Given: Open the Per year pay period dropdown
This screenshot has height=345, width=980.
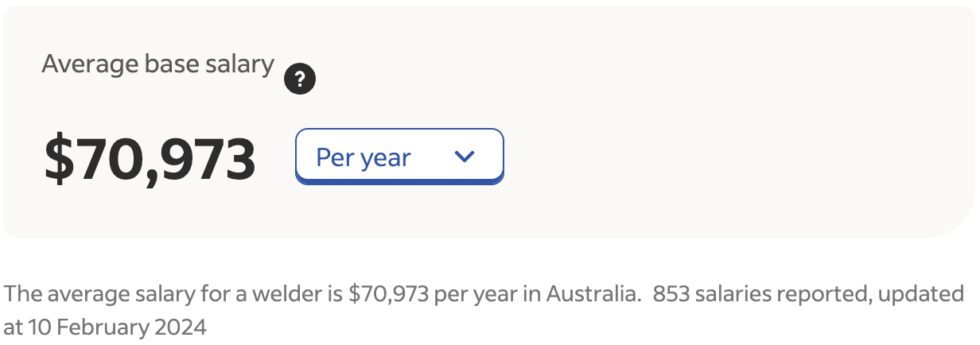Looking at the screenshot, I should [x=399, y=157].
